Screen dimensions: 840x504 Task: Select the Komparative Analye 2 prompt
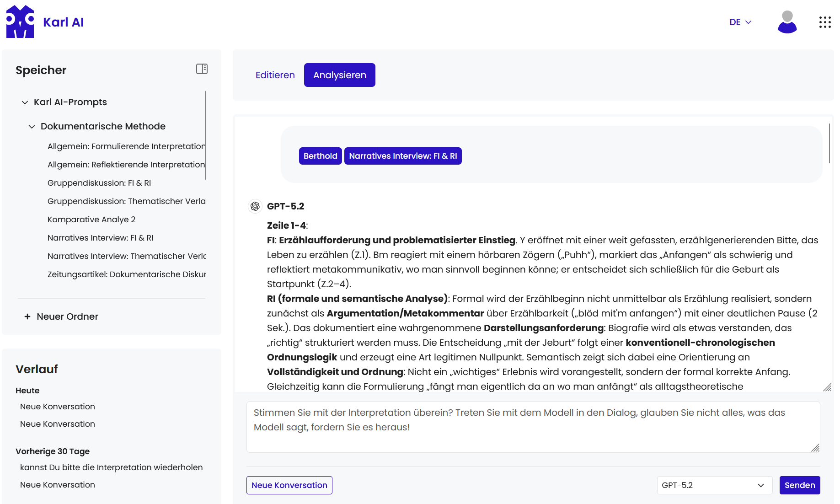coord(91,220)
